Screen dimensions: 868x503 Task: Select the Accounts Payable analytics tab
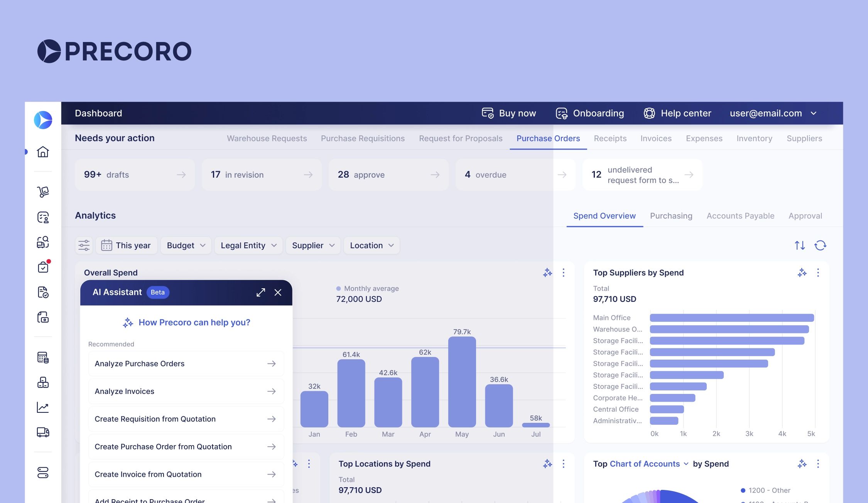tap(740, 216)
